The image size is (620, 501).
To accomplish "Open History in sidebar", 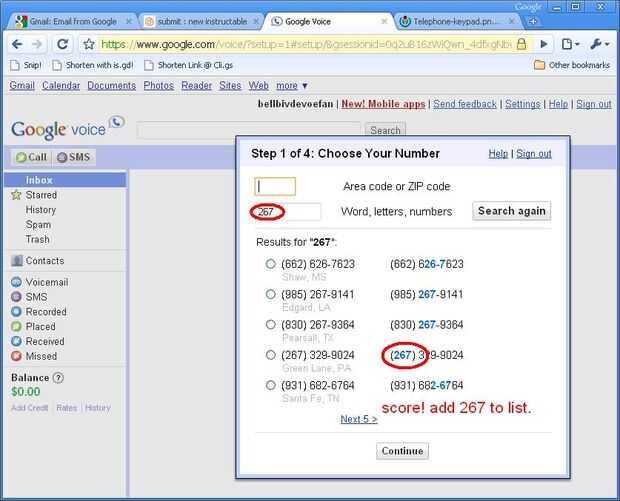I will 41,210.
